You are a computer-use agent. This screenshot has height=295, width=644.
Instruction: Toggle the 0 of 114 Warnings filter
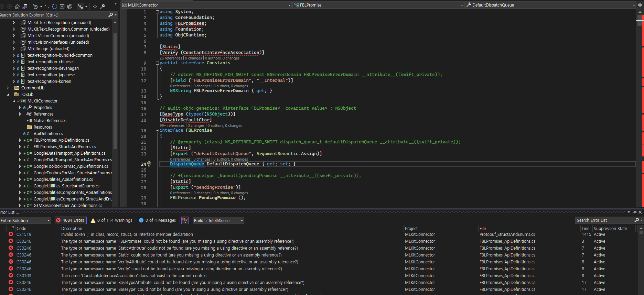click(111, 220)
